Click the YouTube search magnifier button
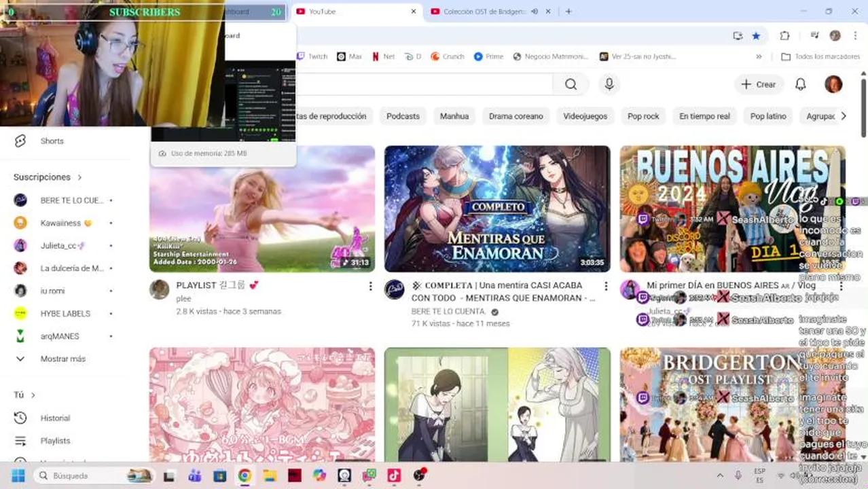 pos(571,84)
